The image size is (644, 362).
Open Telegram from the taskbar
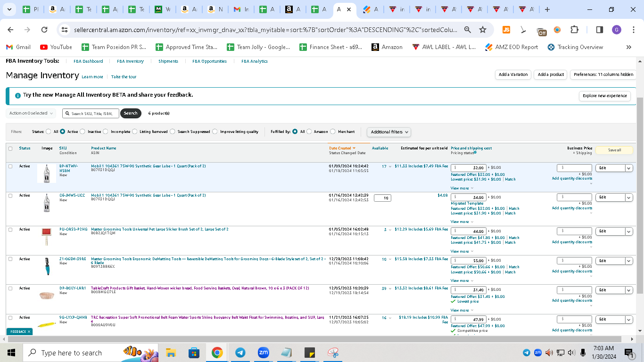tap(240, 353)
